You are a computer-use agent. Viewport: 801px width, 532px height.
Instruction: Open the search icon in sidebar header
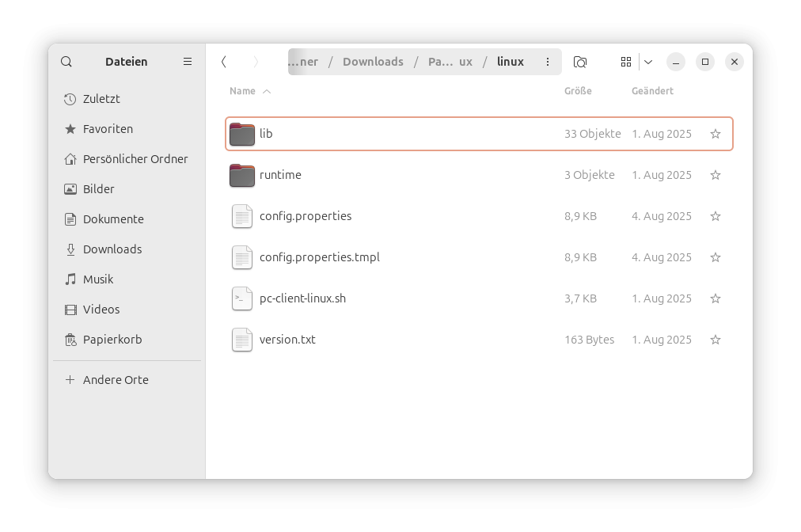click(x=66, y=62)
